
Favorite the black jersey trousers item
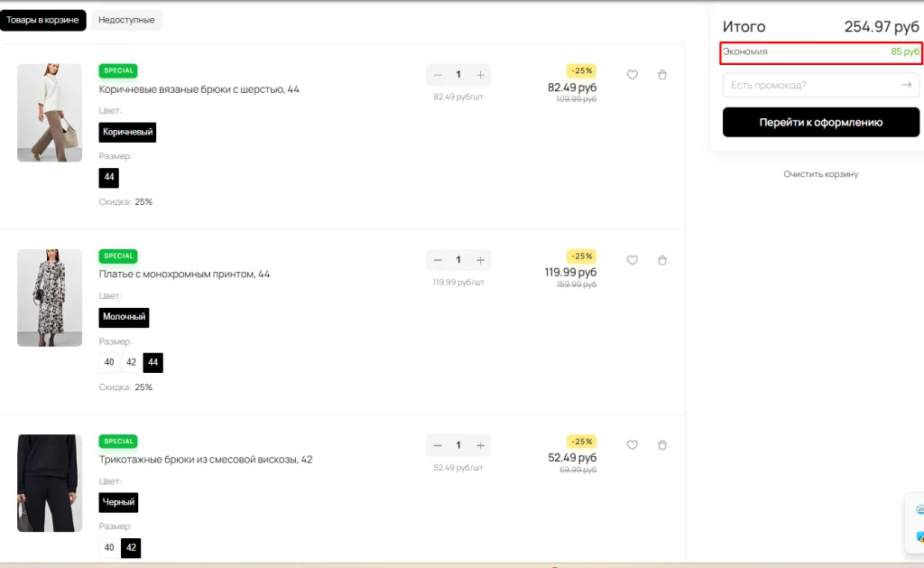pos(632,445)
